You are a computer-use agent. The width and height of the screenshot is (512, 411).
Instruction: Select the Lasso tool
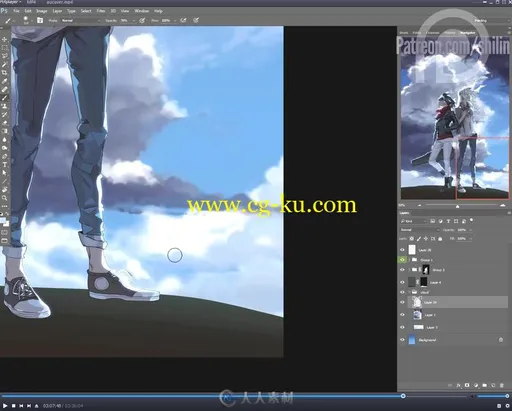5,56
